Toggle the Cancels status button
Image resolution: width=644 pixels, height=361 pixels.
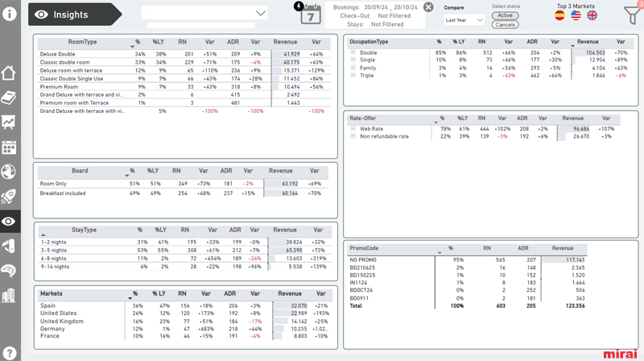tap(506, 25)
